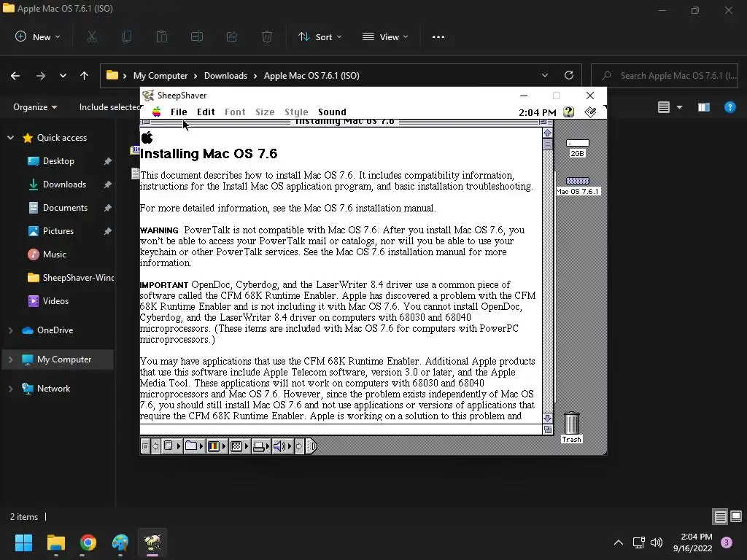The image size is (747, 560).
Task: Open the File menu in Mac OS
Action: [x=179, y=112]
